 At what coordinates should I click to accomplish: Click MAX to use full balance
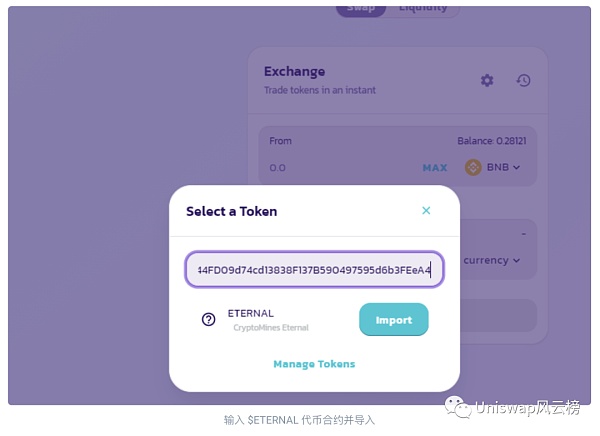[x=435, y=168]
